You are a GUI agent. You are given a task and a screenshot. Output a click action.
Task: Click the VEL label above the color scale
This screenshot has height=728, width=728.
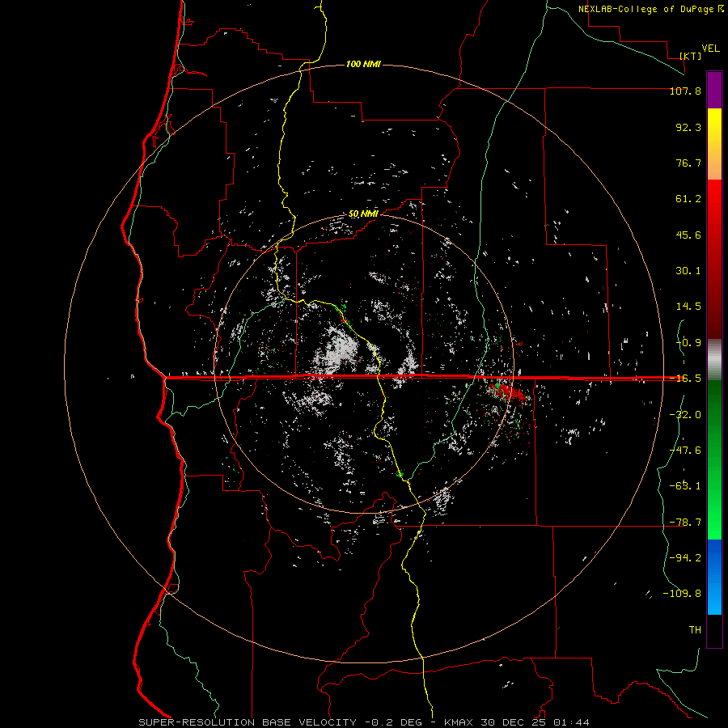[710, 49]
